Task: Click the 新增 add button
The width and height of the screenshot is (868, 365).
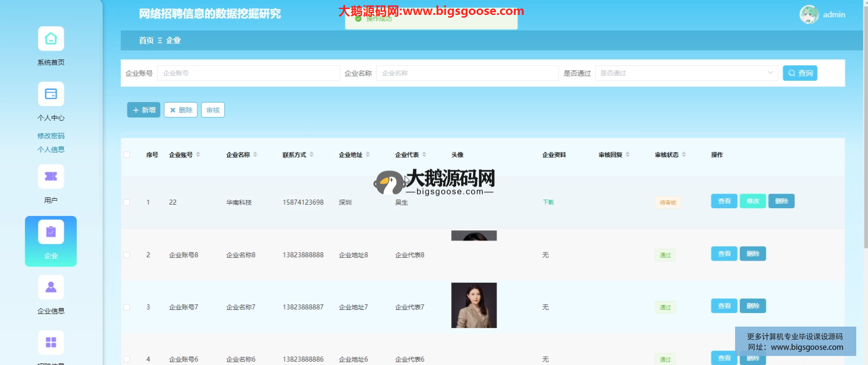Action: point(144,110)
